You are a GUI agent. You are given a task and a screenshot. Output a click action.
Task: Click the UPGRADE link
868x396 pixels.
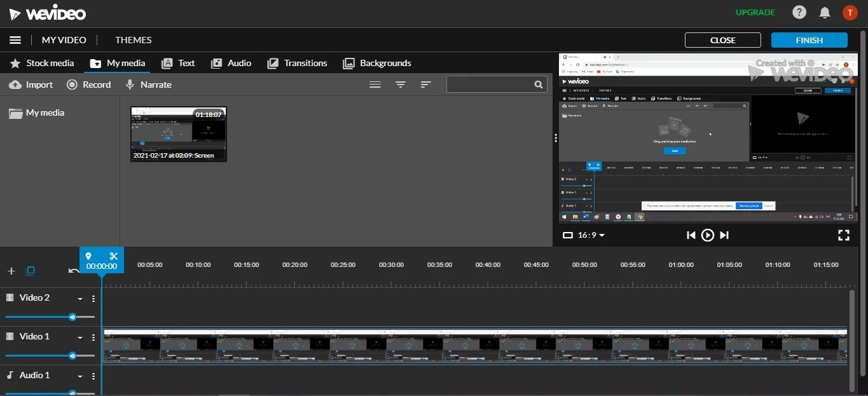pyautogui.click(x=755, y=12)
